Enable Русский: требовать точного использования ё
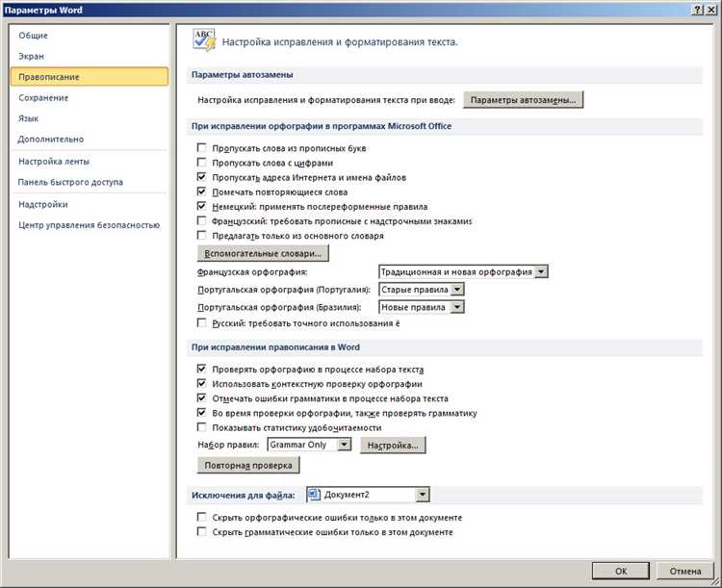This screenshot has height=588, width=722. pos(202,323)
